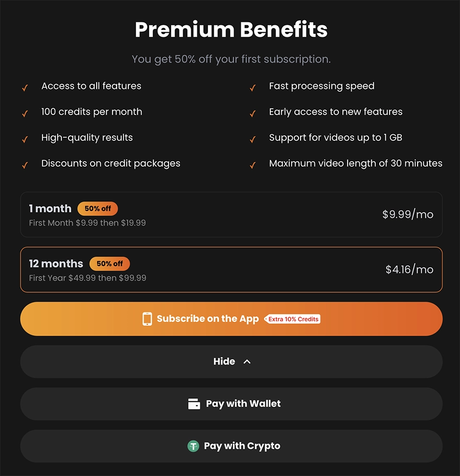Click the wallet icon

tap(194, 404)
